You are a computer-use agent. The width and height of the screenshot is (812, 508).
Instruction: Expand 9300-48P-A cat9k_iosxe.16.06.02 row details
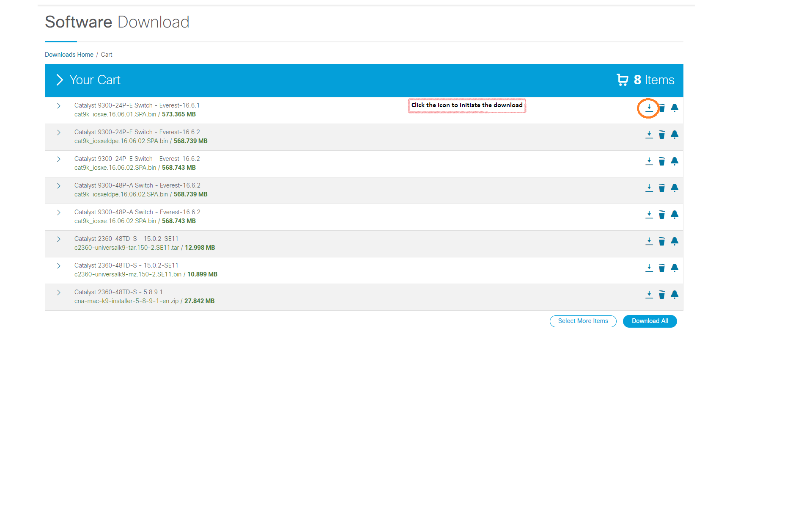[x=59, y=213]
